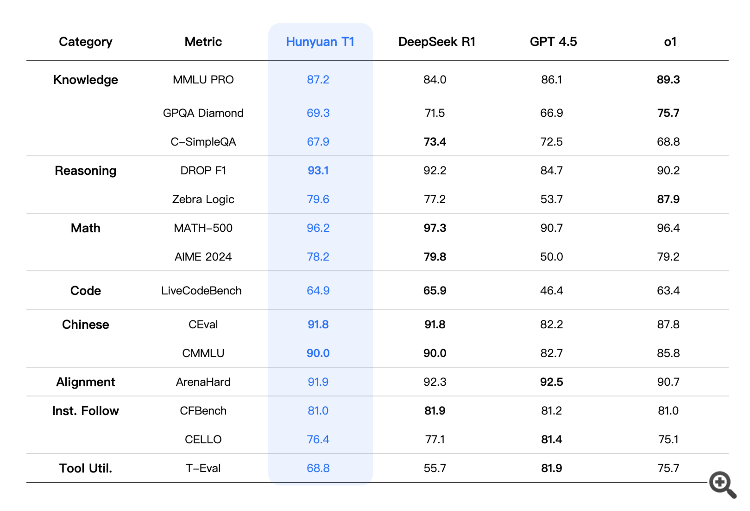Click the Chinese category label

tap(85, 325)
